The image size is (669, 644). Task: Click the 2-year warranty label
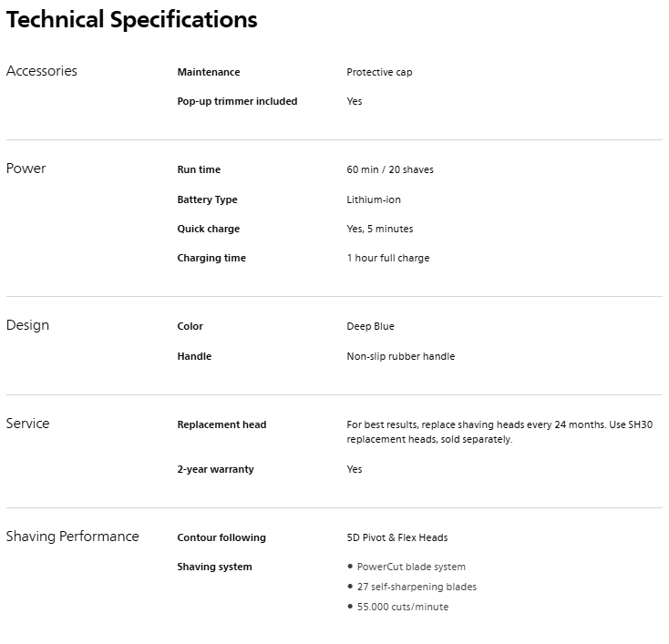[215, 469]
